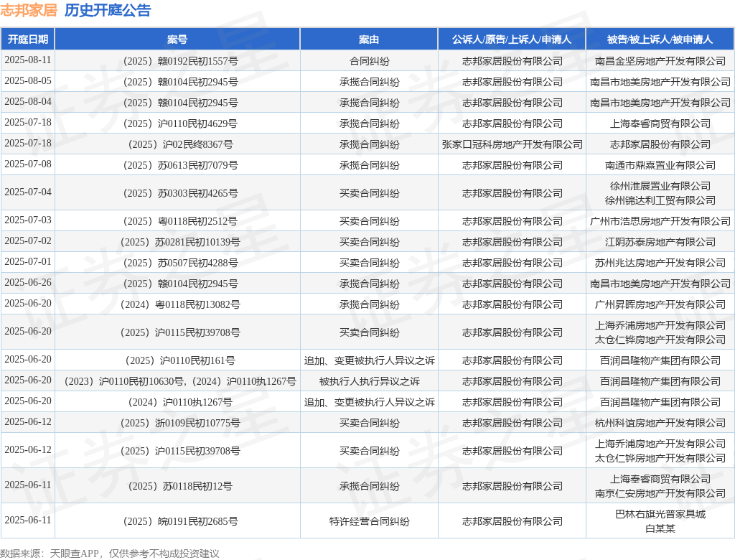Click defendant 南昌金坚房地产开发有限公司
This screenshot has height=560, width=735.
[x=660, y=62]
